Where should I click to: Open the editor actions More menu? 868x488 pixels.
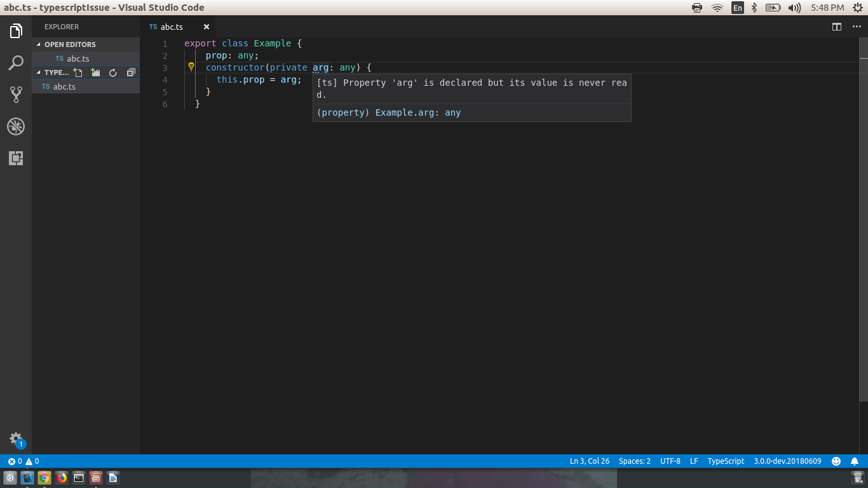point(856,27)
